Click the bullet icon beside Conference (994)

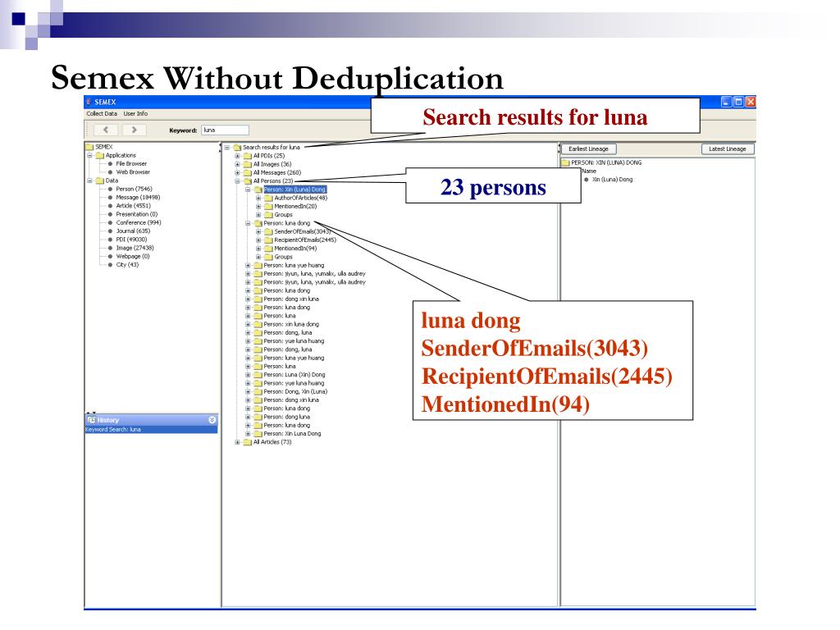point(111,223)
